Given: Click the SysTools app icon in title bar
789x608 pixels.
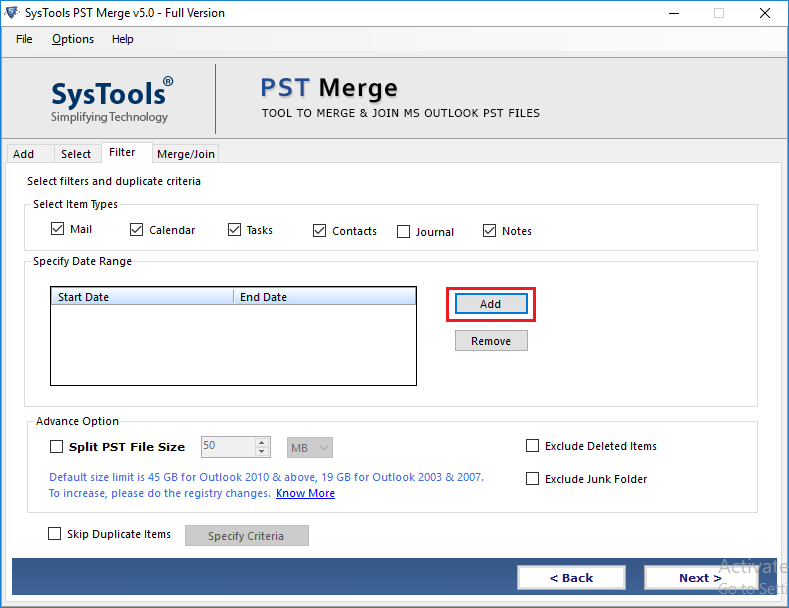Looking at the screenshot, I should click(12, 13).
